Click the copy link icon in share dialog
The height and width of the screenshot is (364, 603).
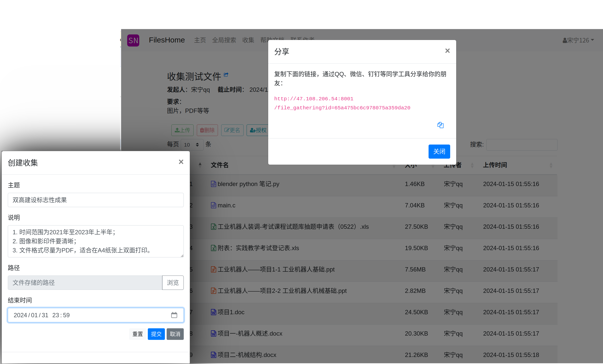[440, 125]
